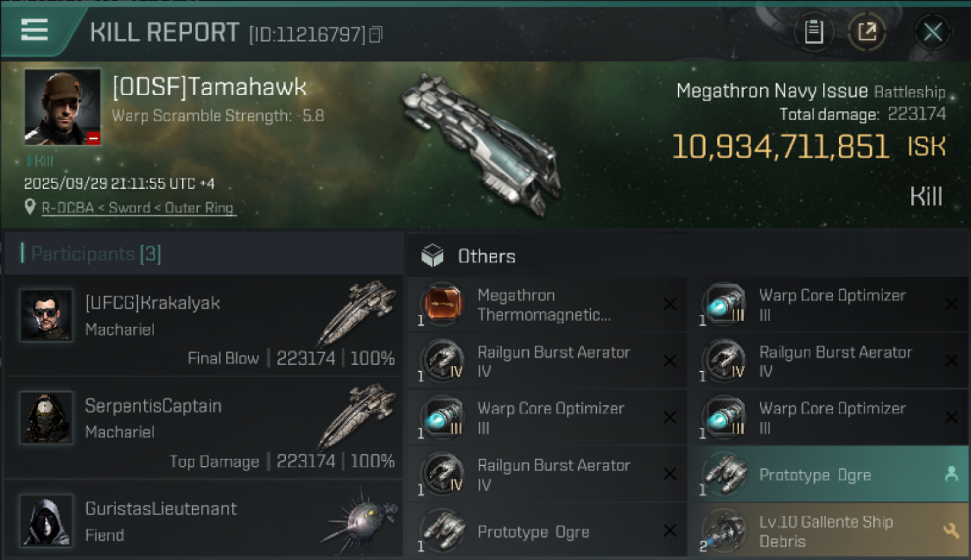Click the X beside Megathron Thermomagnetic

(669, 304)
